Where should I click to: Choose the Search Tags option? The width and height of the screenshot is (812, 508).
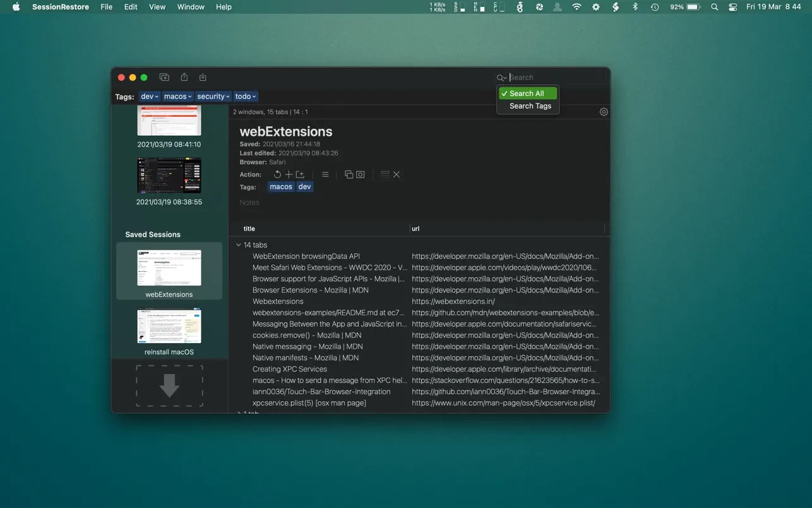(x=530, y=106)
